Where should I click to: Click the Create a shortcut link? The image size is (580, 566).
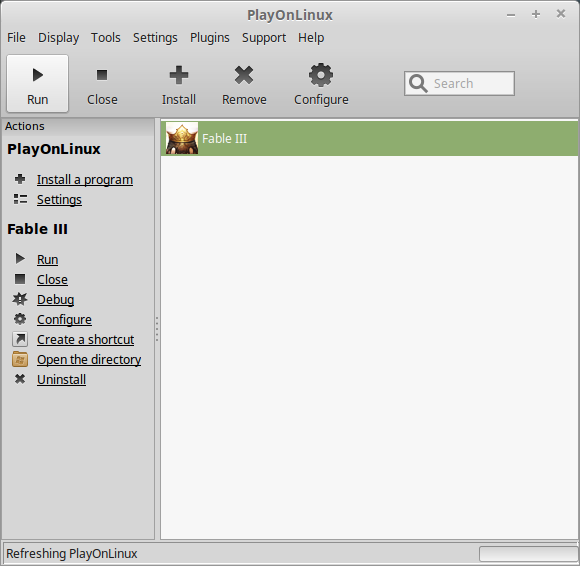coord(85,340)
